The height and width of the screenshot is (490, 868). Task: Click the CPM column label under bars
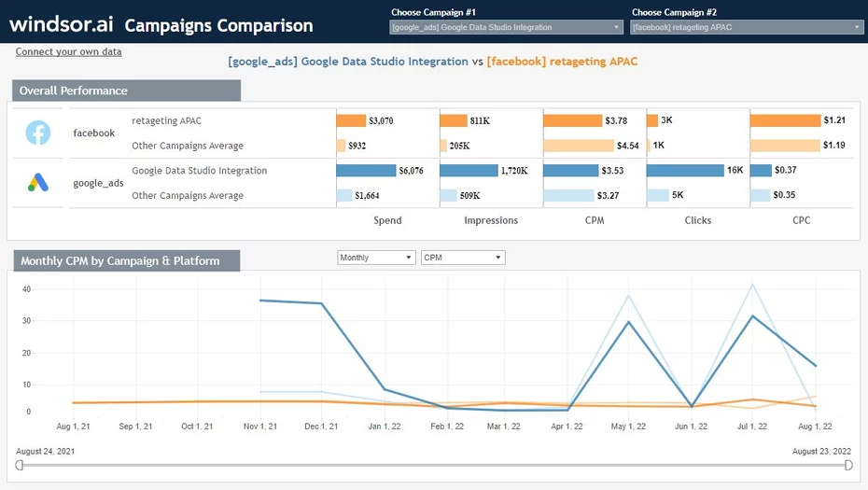click(x=595, y=220)
